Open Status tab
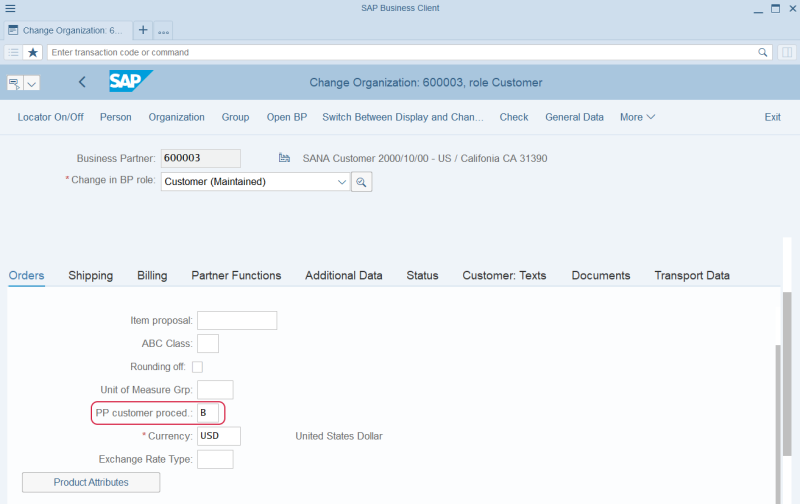Viewport: 800px width, 504px height. tap(422, 275)
